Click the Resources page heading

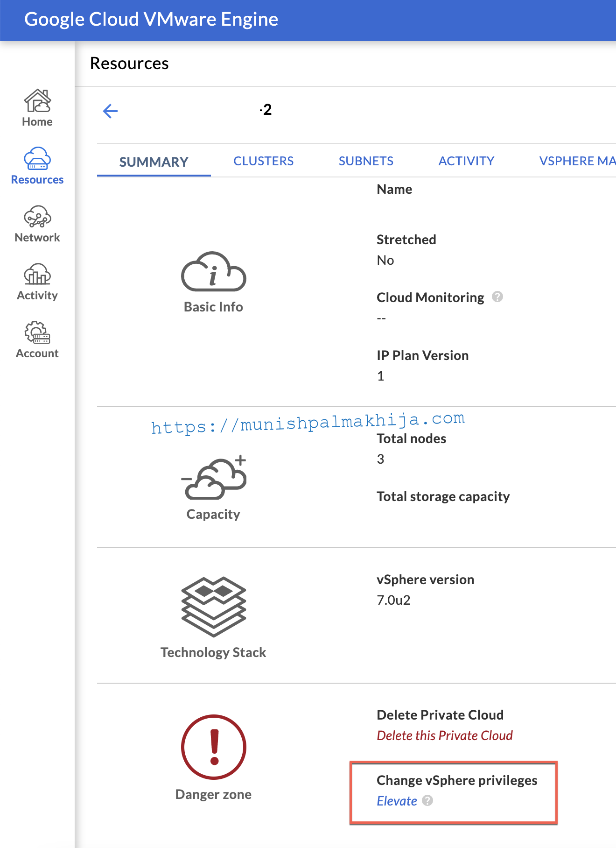click(x=129, y=64)
